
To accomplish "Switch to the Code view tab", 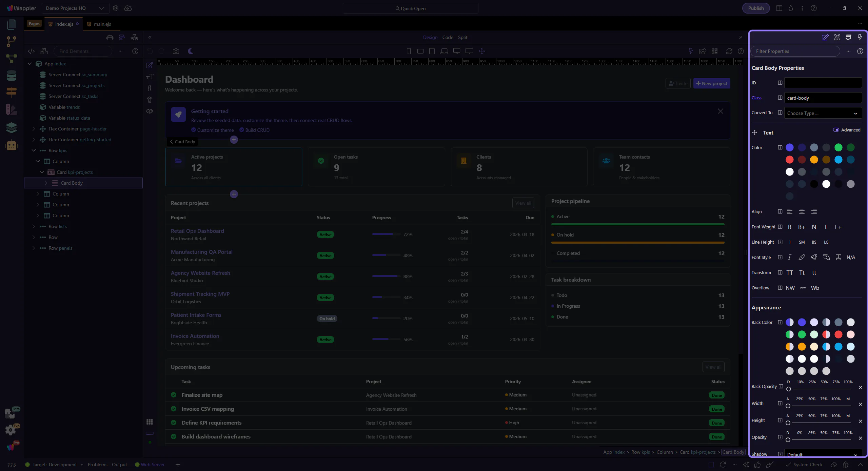I will 448,37.
